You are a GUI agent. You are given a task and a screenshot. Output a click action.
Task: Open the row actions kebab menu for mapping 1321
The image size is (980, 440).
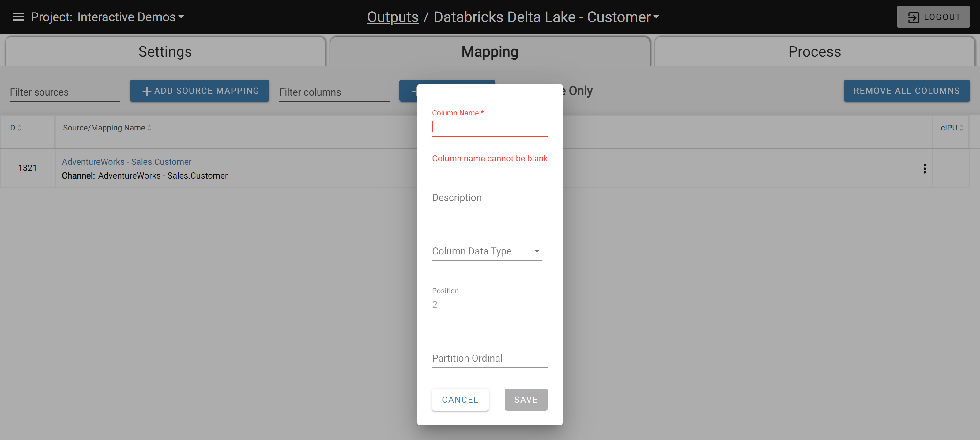[925, 168]
